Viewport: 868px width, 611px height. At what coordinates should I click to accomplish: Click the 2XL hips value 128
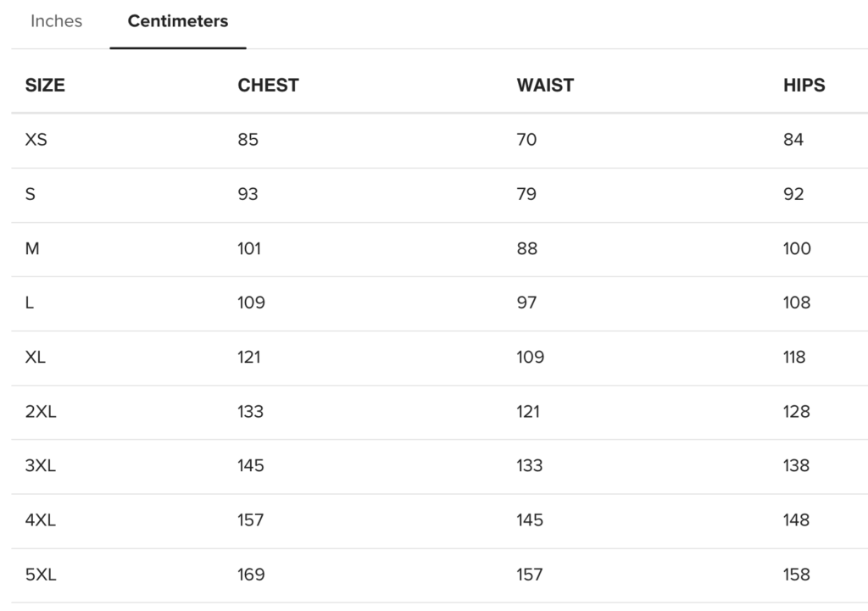[x=796, y=411]
